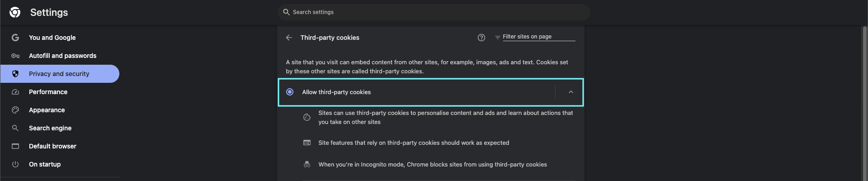
Task: Open Default browser settings
Action: [x=52, y=146]
